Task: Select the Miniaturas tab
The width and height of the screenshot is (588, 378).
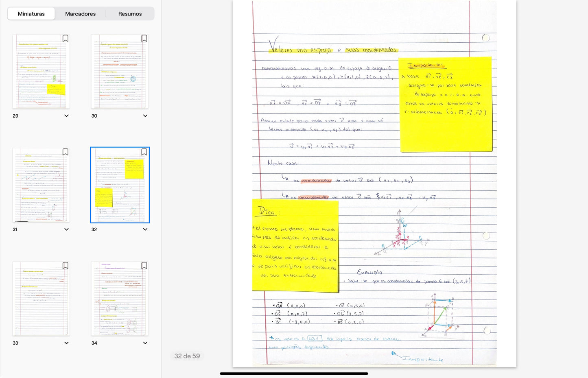Action: 31,14
